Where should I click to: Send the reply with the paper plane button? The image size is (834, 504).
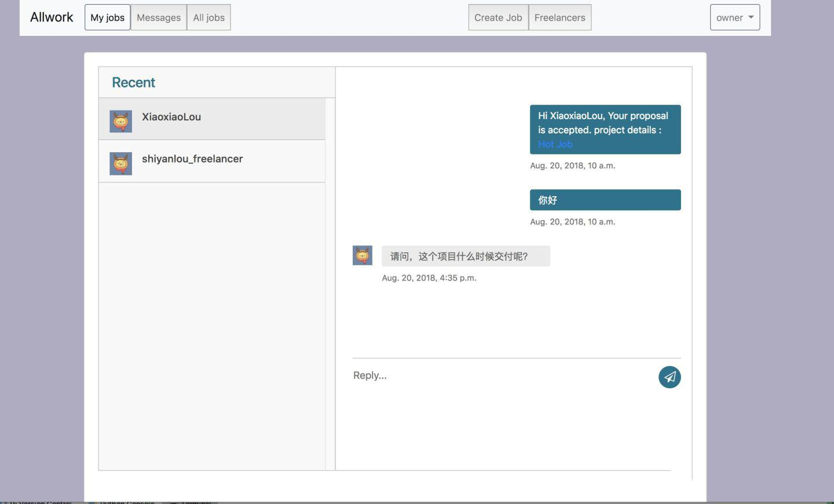[670, 377]
